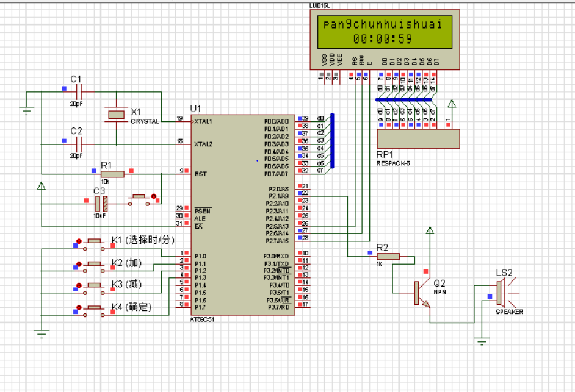Click ground symbol under the speaker
575x392 pixels.
pos(482,341)
